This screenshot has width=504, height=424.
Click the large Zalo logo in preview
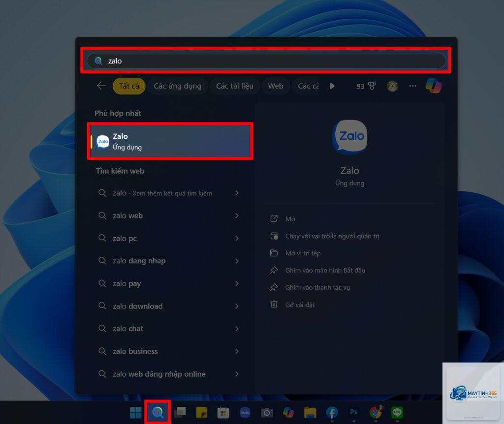350,137
